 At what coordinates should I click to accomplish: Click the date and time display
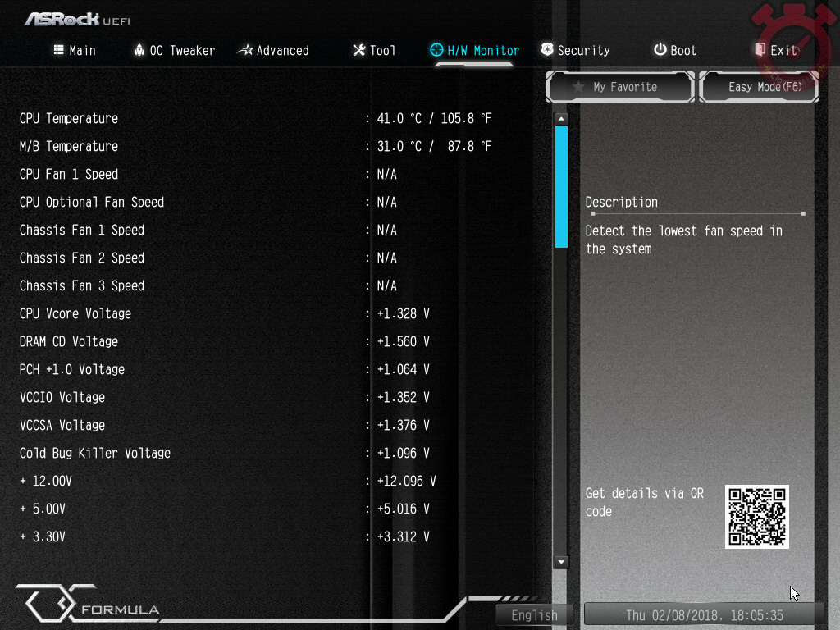(x=704, y=615)
